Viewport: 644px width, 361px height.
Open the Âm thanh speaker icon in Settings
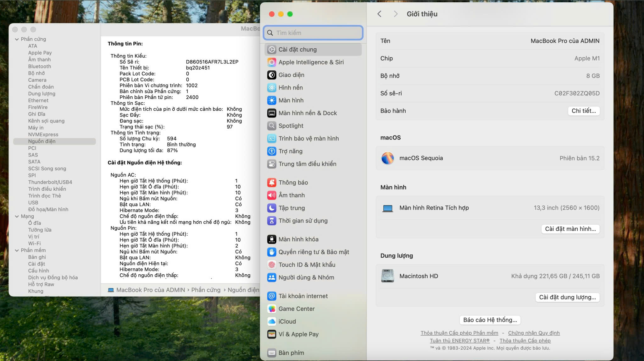tap(272, 195)
